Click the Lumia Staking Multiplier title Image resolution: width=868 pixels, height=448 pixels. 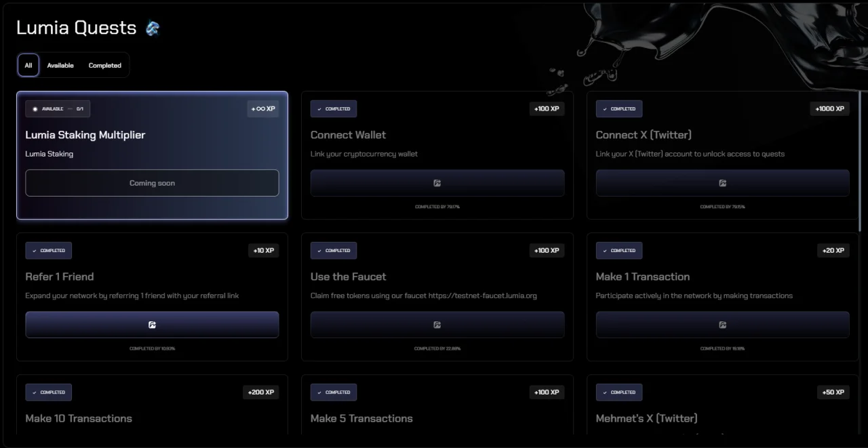pyautogui.click(x=85, y=135)
